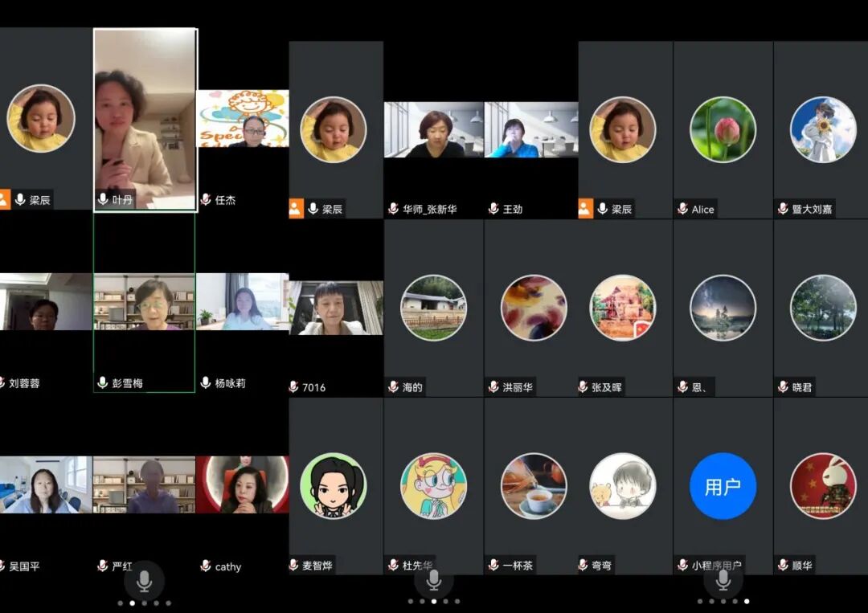Select cathy's video with red moon background

click(x=243, y=484)
